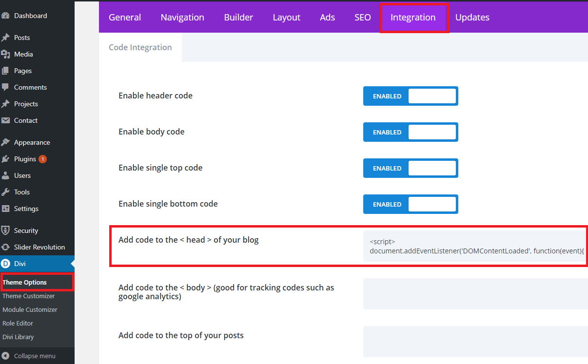Expand the Tools menu
The image size is (588, 364).
click(21, 192)
